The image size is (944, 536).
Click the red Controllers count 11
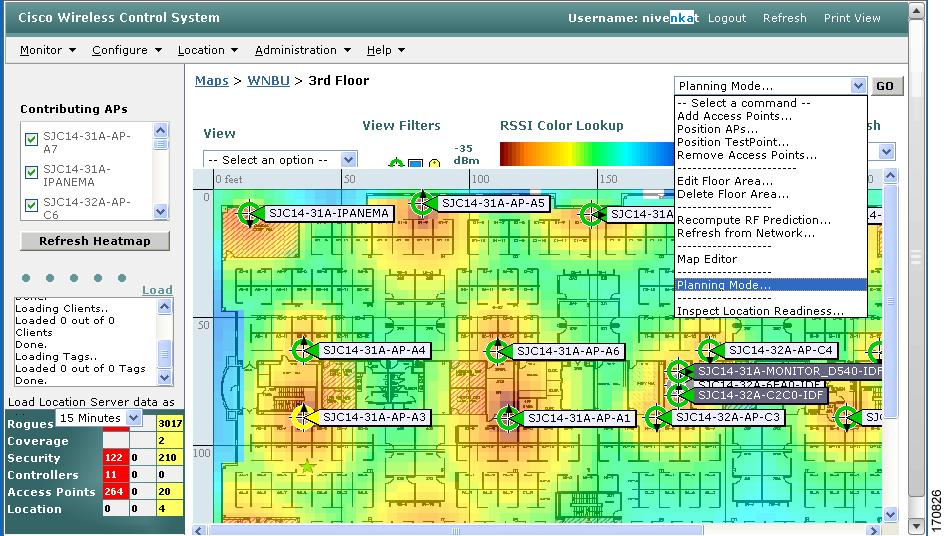(114, 475)
